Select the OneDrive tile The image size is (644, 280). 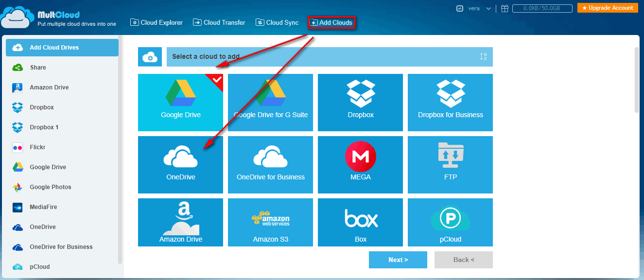tap(181, 165)
